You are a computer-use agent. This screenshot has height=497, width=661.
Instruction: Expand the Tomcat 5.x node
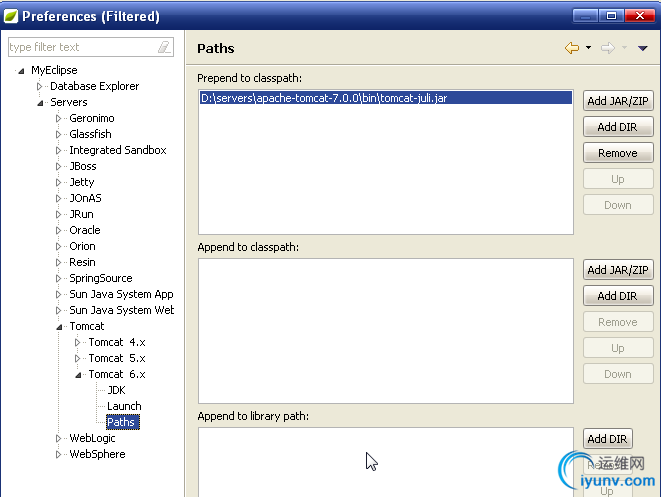coord(77,359)
